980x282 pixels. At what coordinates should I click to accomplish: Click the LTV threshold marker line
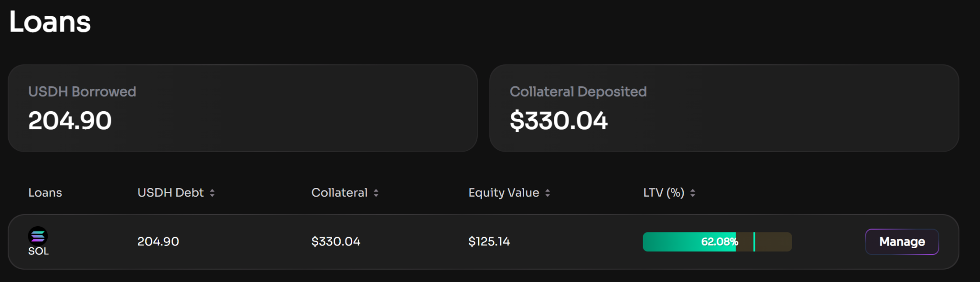pyautogui.click(x=754, y=242)
